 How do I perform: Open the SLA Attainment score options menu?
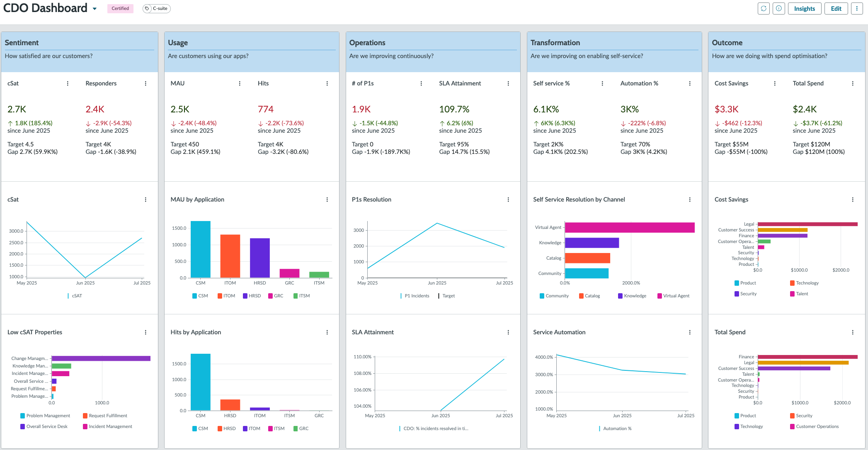508,83
